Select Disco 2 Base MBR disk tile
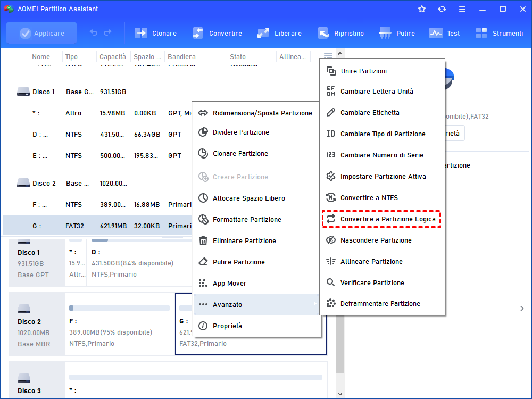 [37, 324]
